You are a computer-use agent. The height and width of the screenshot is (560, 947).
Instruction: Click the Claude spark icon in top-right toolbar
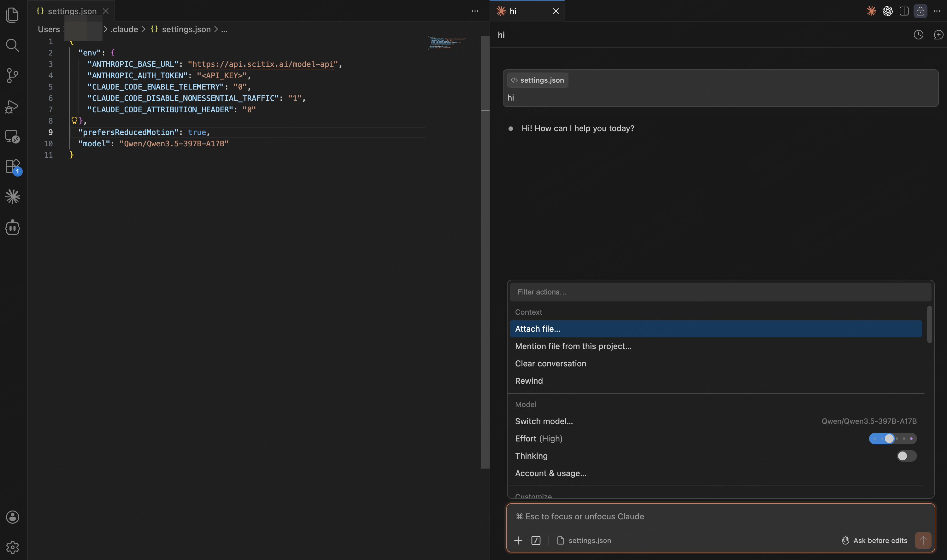(871, 11)
